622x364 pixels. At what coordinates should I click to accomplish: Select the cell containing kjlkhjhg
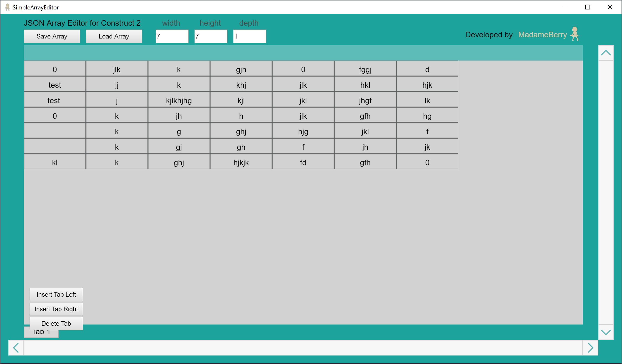179,101
